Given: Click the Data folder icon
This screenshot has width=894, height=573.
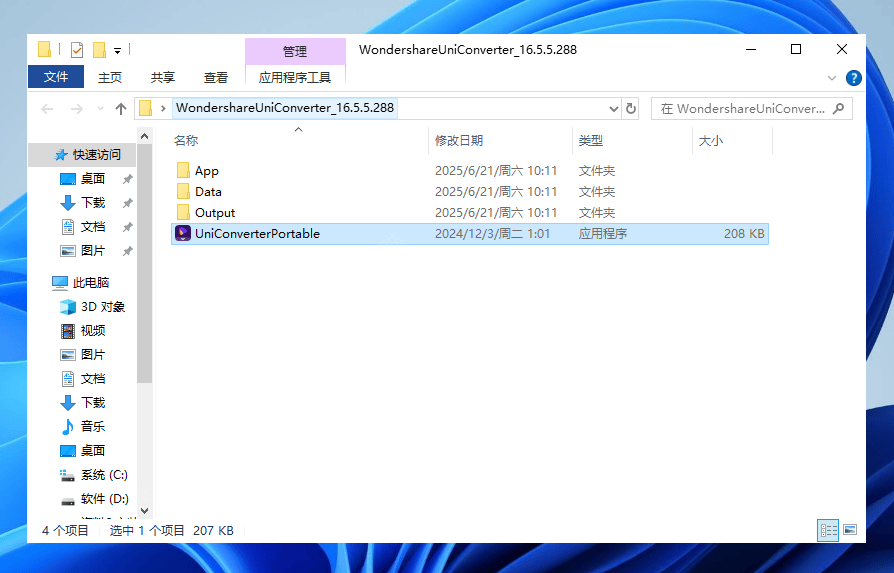Looking at the screenshot, I should (x=183, y=192).
